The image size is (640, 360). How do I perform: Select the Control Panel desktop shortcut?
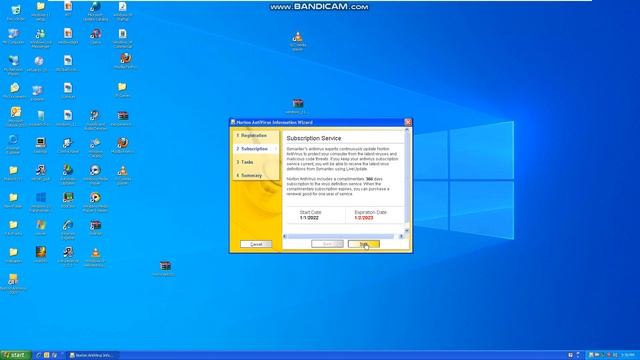pyautogui.click(x=68, y=146)
